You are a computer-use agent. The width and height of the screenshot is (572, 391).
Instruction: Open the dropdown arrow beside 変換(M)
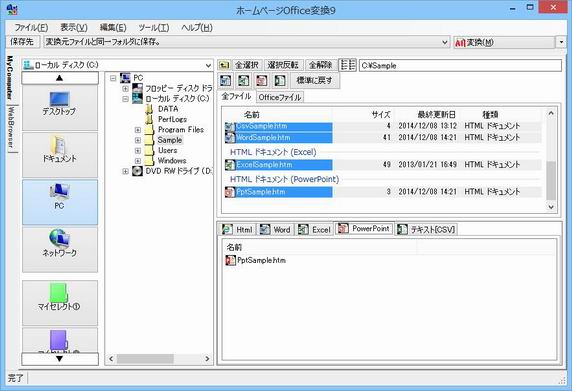coord(561,42)
